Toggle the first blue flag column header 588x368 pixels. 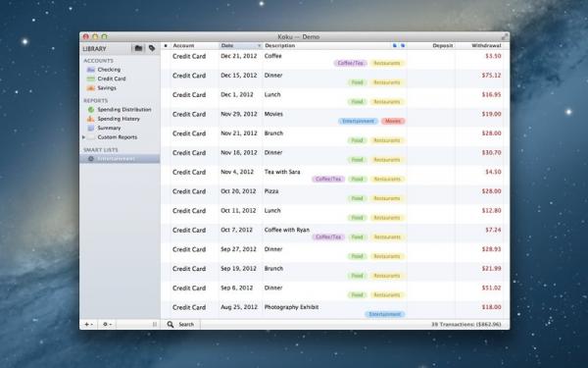click(395, 46)
